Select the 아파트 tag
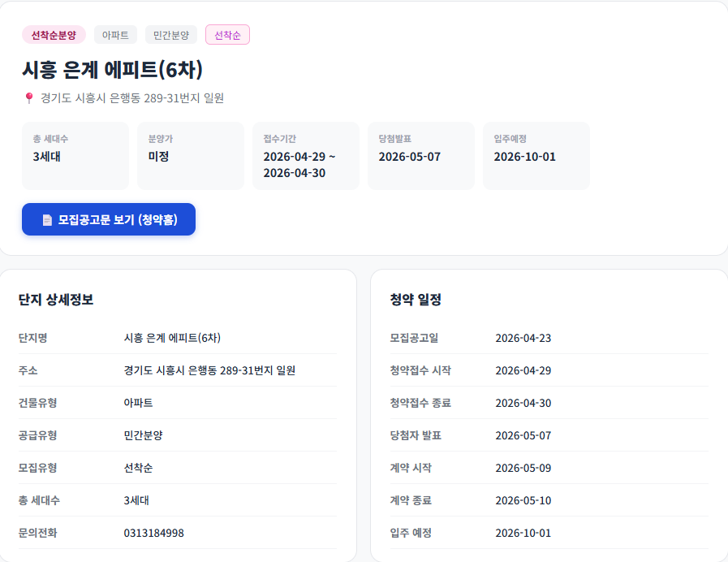The image size is (728, 562). click(114, 35)
